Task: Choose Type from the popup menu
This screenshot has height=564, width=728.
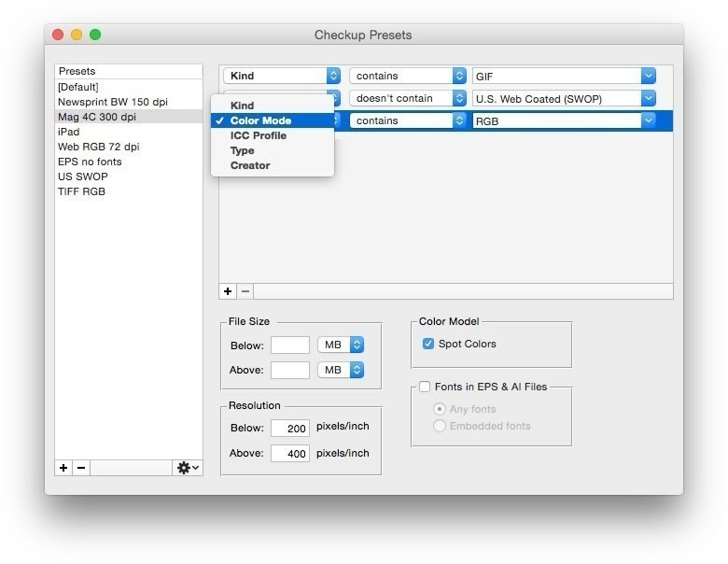Action: click(273, 150)
